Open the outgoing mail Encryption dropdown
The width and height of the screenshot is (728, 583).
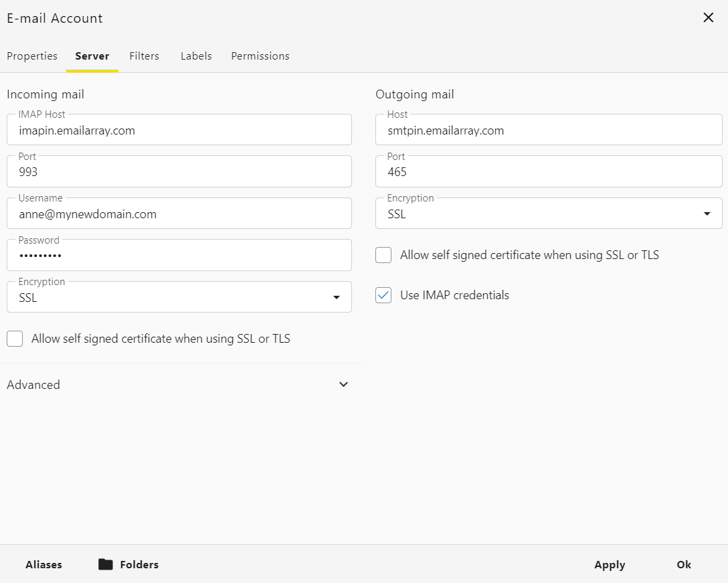[707, 214]
